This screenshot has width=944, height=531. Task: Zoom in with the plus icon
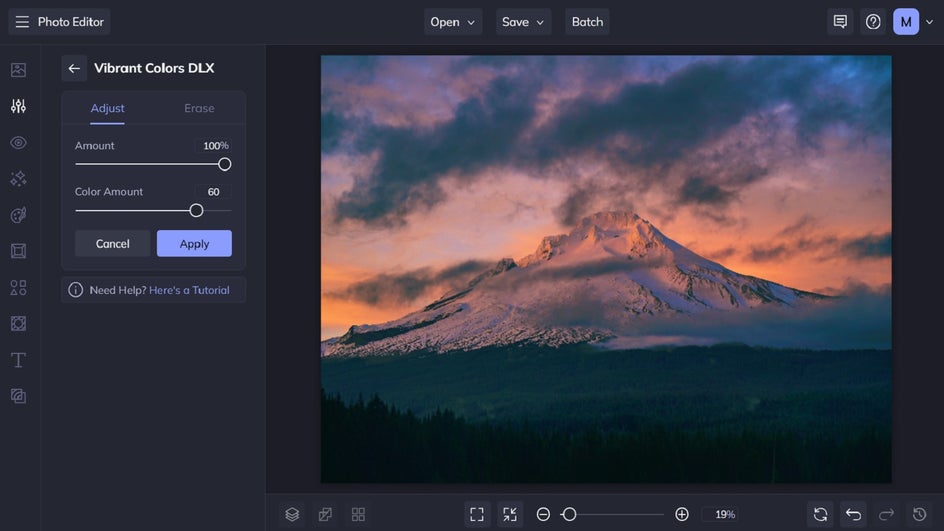pyautogui.click(x=682, y=514)
